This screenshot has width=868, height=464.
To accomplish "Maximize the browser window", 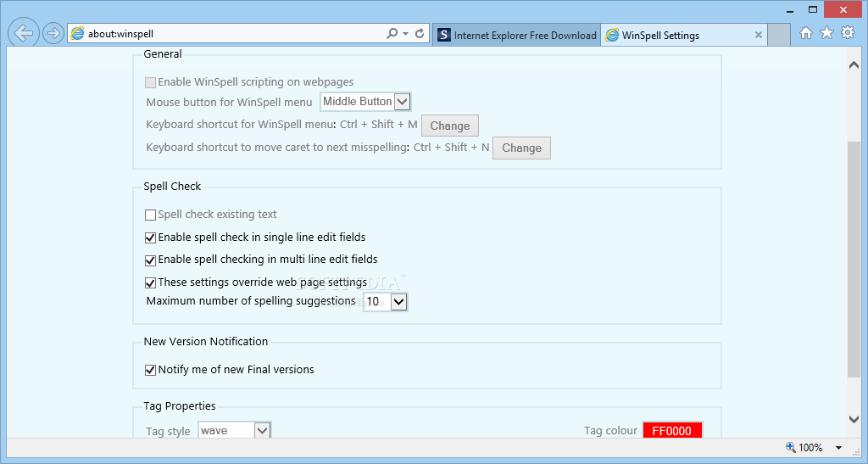I will point(813,9).
